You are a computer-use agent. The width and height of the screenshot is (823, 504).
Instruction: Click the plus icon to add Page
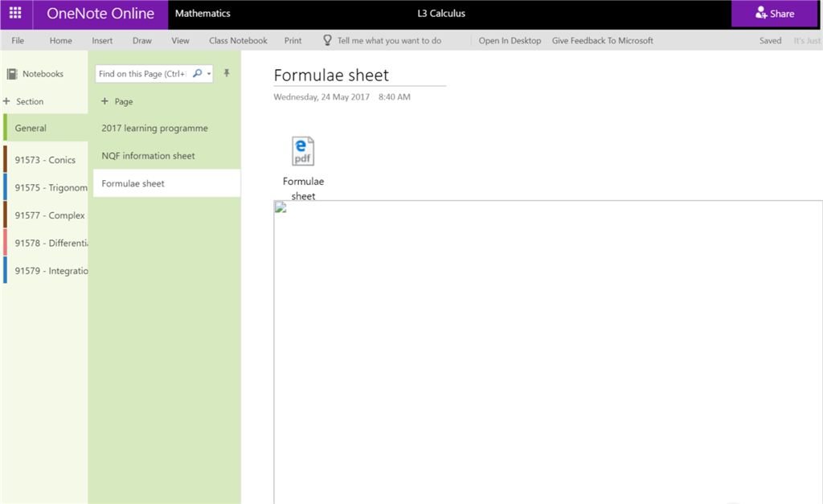click(x=104, y=100)
